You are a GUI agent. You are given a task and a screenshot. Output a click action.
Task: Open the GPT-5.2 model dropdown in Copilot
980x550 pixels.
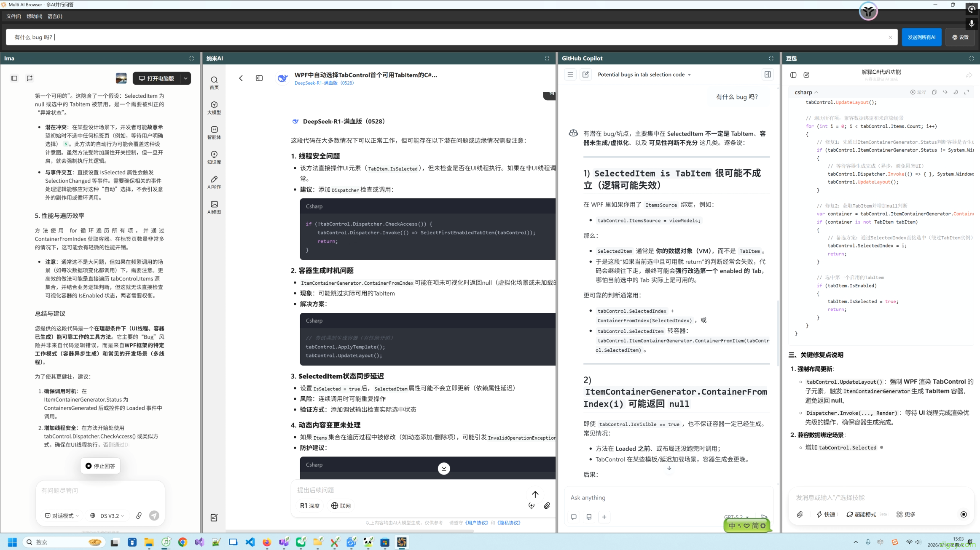click(x=736, y=516)
